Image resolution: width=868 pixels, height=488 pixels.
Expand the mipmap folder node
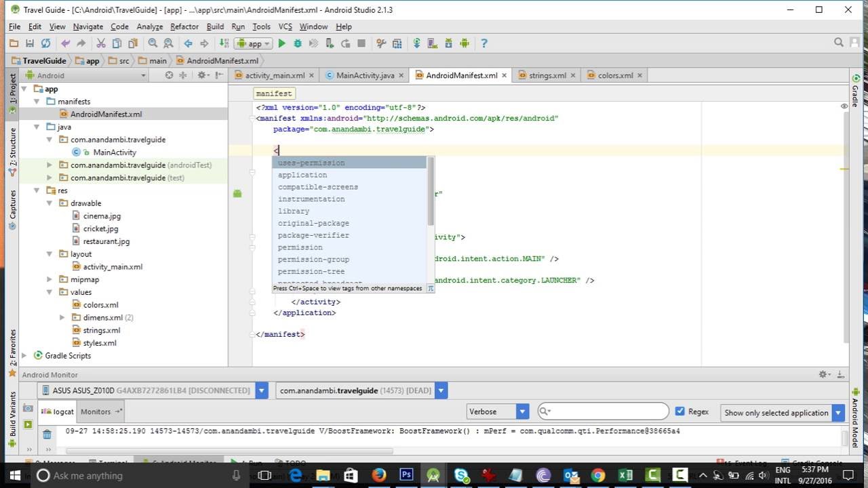click(50, 279)
